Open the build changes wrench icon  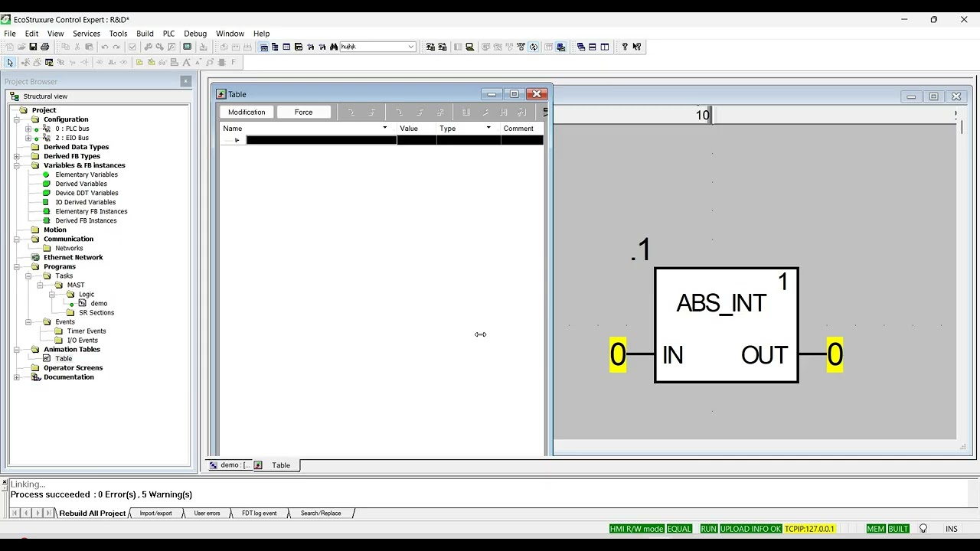[x=148, y=47]
